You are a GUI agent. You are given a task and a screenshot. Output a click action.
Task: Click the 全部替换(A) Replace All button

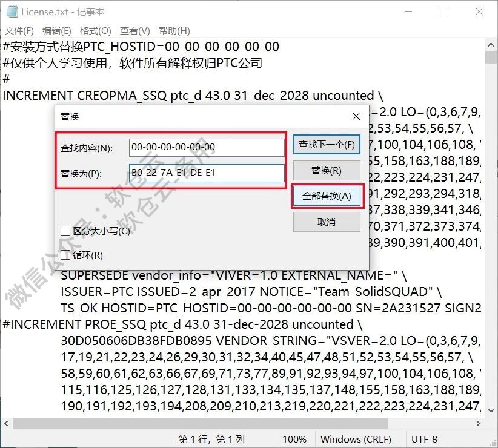[327, 196]
